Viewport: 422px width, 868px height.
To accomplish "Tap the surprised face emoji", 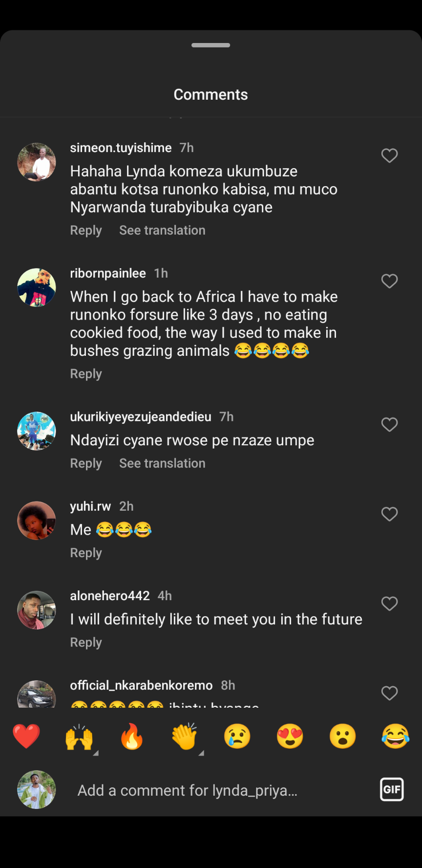I will click(x=343, y=737).
